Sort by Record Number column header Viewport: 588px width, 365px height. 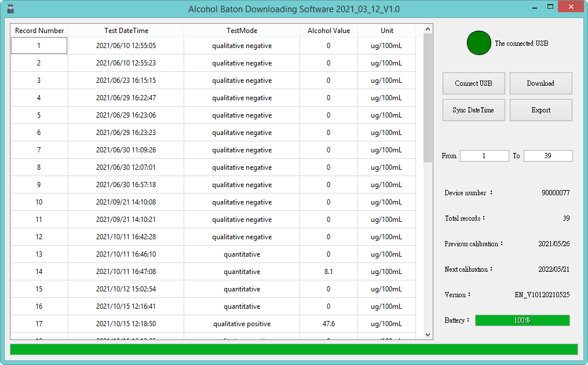point(39,30)
